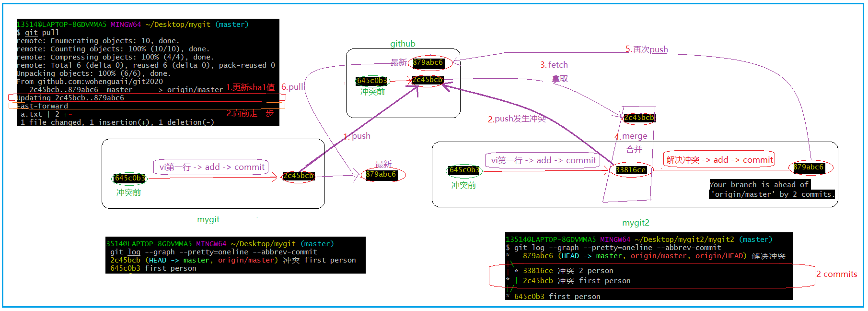Image resolution: width=868 pixels, height=311 pixels.
Task: Click the '6.pull' annotation label
Action: 292,87
